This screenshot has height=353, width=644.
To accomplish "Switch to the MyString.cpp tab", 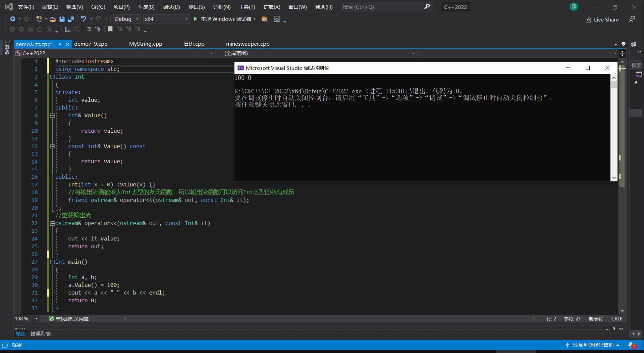I will coord(146,44).
